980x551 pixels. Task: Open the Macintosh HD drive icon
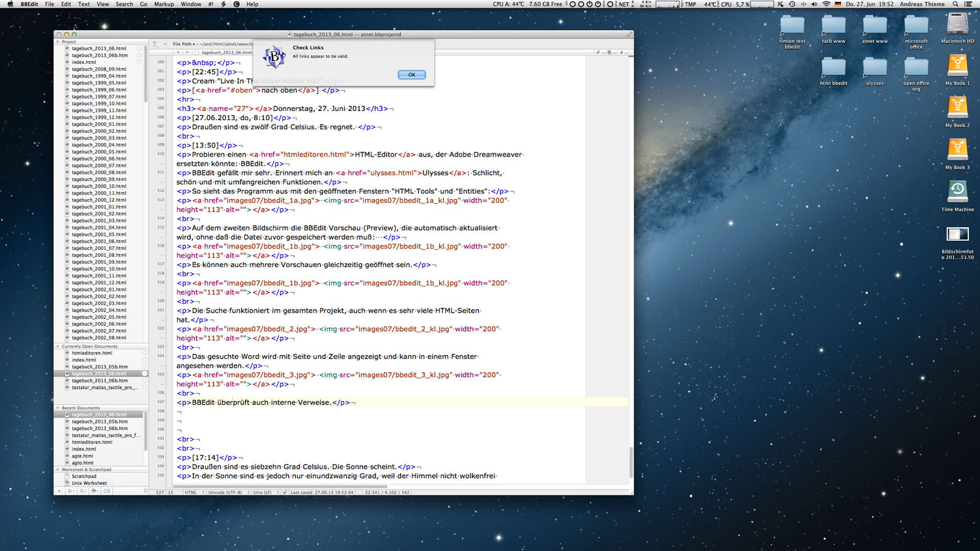tap(957, 25)
